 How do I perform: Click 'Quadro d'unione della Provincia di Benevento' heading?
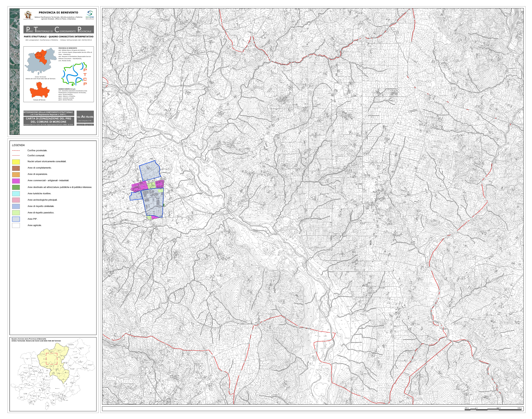29,339
